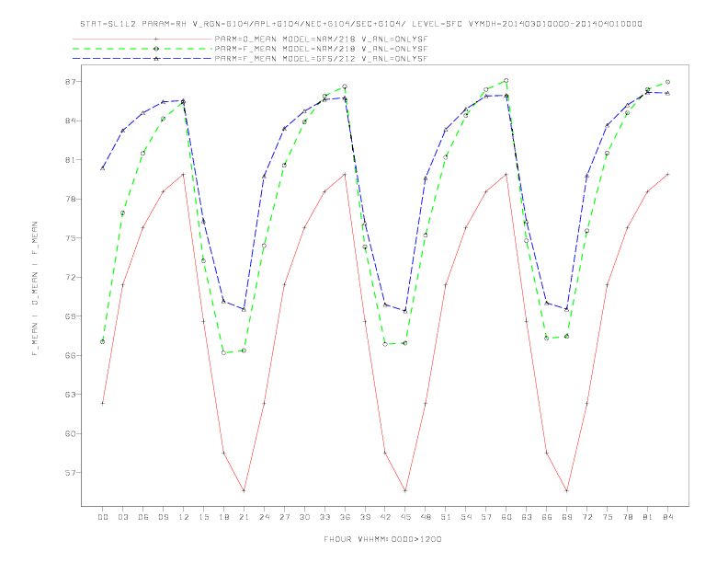Click the y-axis tick label 63
728x563 pixels.
(x=71, y=395)
